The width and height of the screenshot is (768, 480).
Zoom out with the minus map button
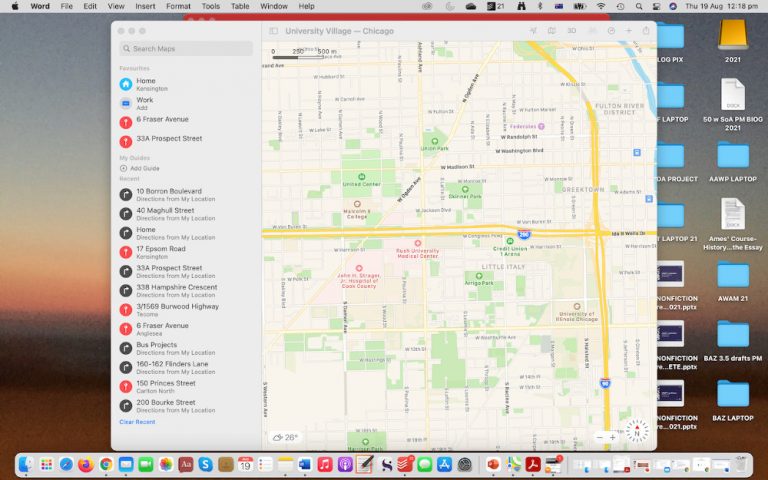click(600, 437)
